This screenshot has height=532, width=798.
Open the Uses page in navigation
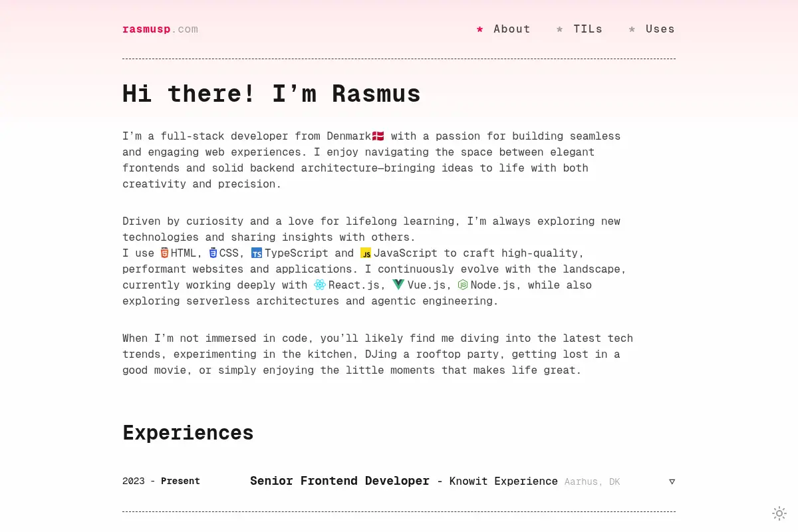click(x=660, y=29)
